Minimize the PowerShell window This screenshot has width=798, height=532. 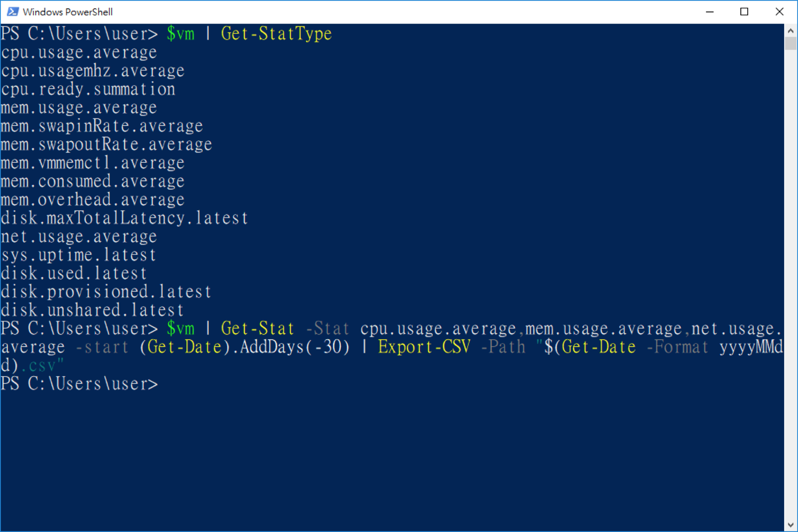(710, 12)
